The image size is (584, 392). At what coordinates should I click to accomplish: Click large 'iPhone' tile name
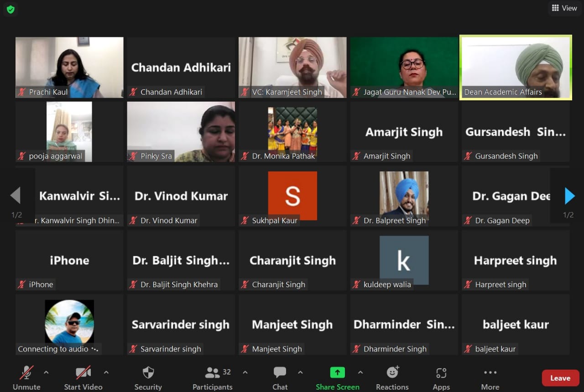69,261
